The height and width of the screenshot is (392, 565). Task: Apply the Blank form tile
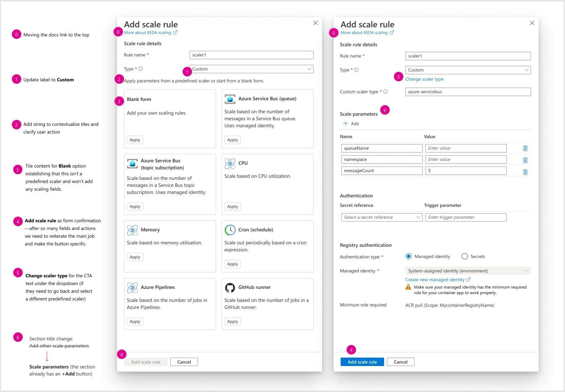(135, 140)
